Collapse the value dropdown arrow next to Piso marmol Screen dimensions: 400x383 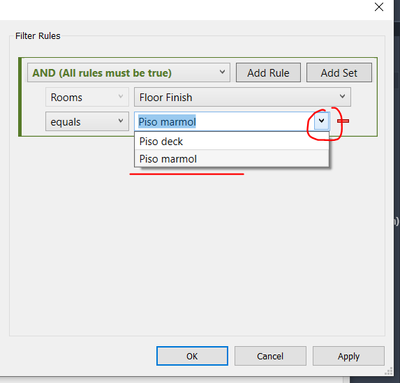321,121
